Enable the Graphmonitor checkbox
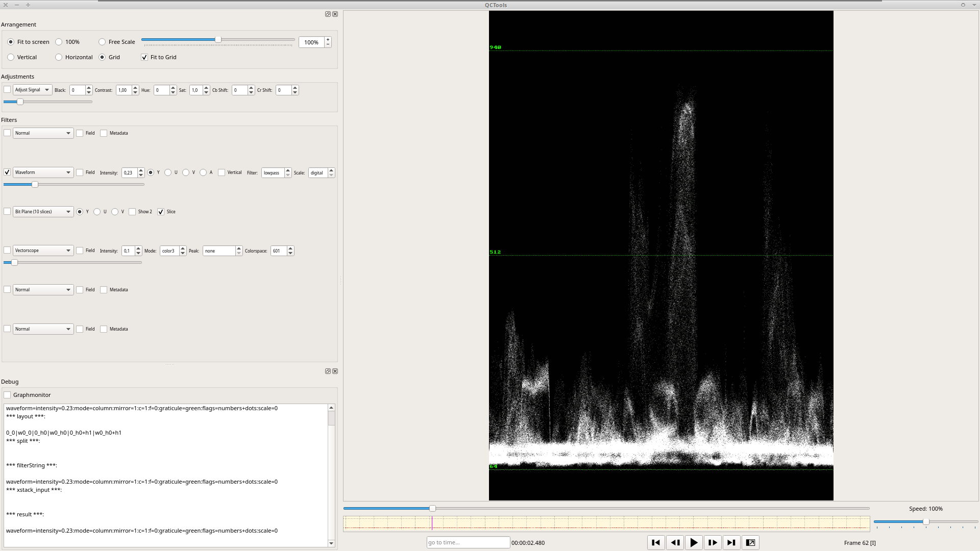 (x=8, y=395)
